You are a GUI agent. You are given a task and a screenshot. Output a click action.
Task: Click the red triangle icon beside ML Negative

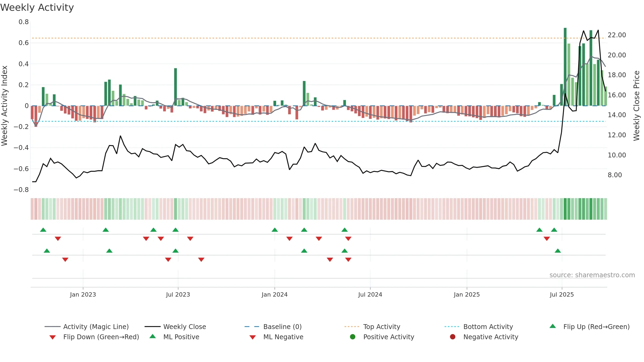pos(253,337)
